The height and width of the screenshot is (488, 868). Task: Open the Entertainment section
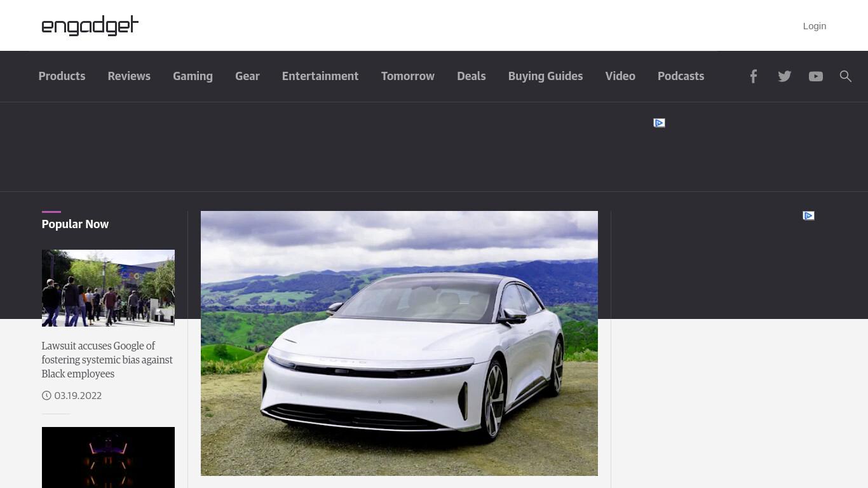[x=320, y=76]
